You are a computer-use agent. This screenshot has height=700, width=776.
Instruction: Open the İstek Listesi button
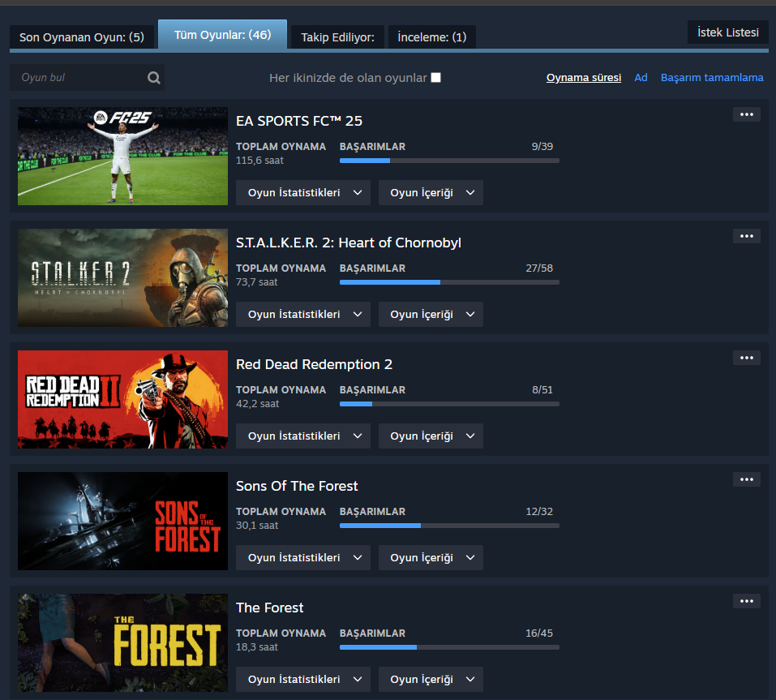click(727, 32)
